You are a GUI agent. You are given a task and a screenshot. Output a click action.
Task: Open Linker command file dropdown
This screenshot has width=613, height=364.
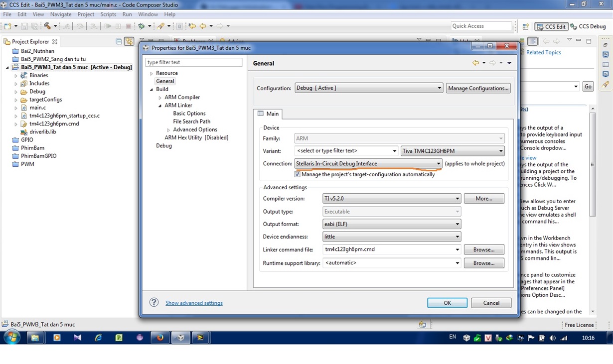pos(457,249)
